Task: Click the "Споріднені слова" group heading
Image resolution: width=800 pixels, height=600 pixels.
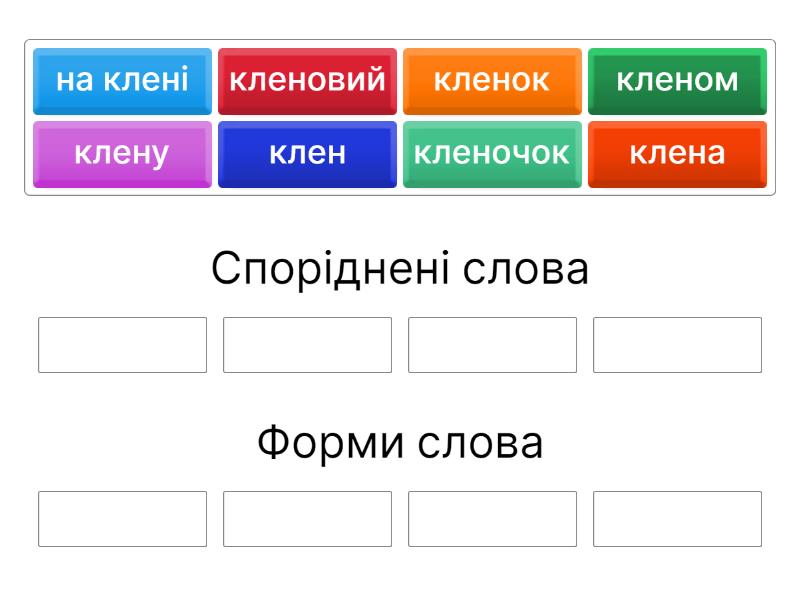Action: (400, 269)
